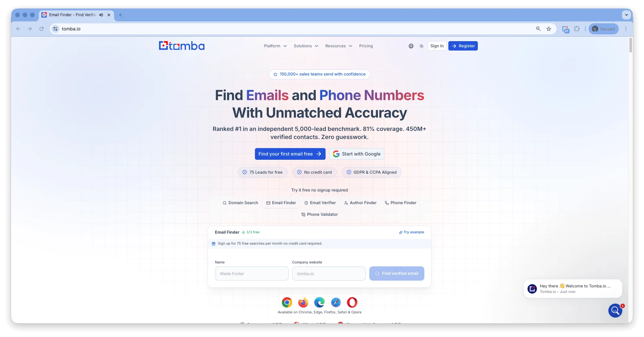Focus the Company website input field
The image size is (644, 337).
(x=329, y=273)
